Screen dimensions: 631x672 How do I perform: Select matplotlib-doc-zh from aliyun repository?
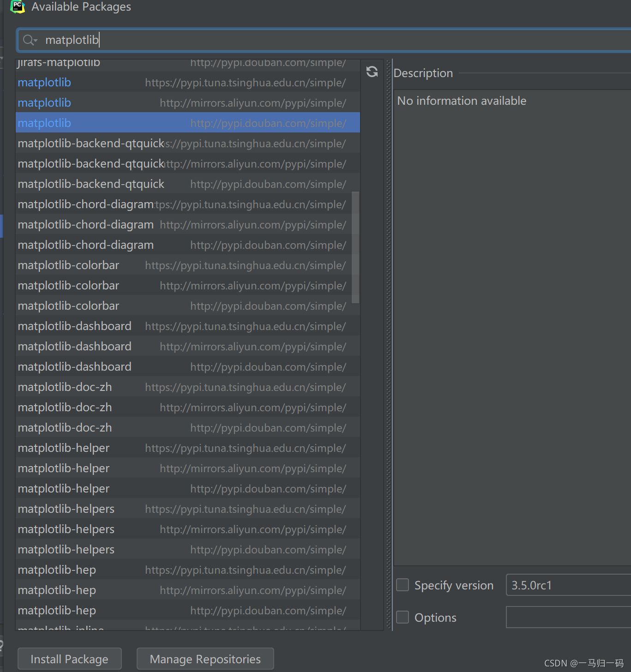tap(188, 408)
